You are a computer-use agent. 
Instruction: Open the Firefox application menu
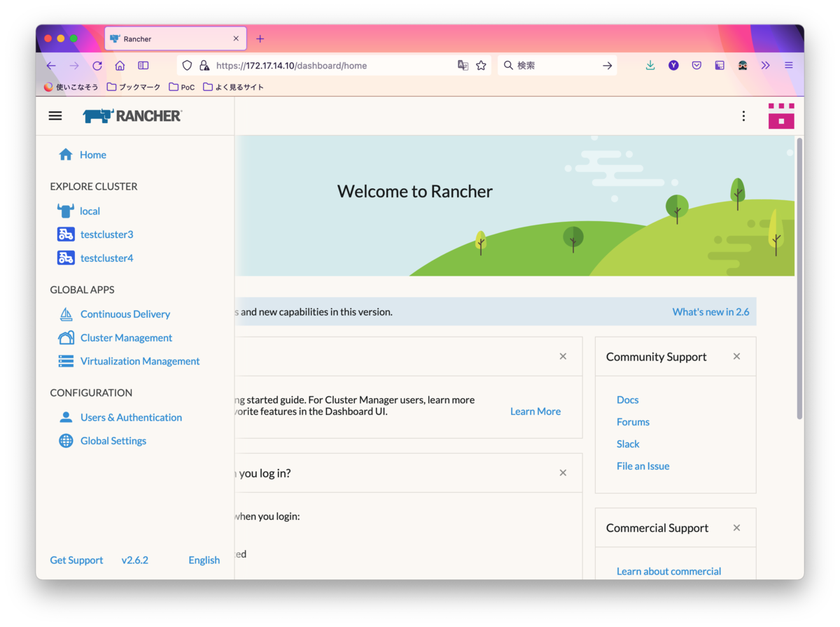(788, 65)
